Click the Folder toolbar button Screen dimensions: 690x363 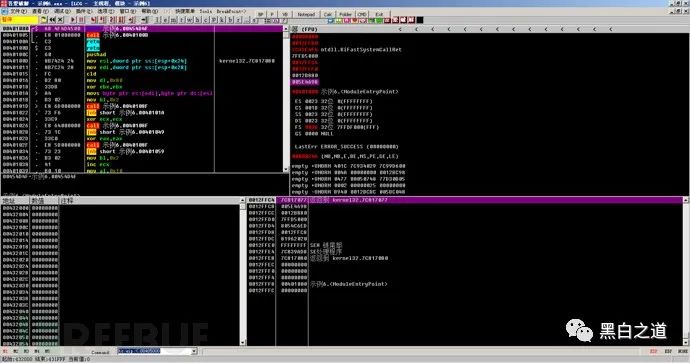(345, 14)
